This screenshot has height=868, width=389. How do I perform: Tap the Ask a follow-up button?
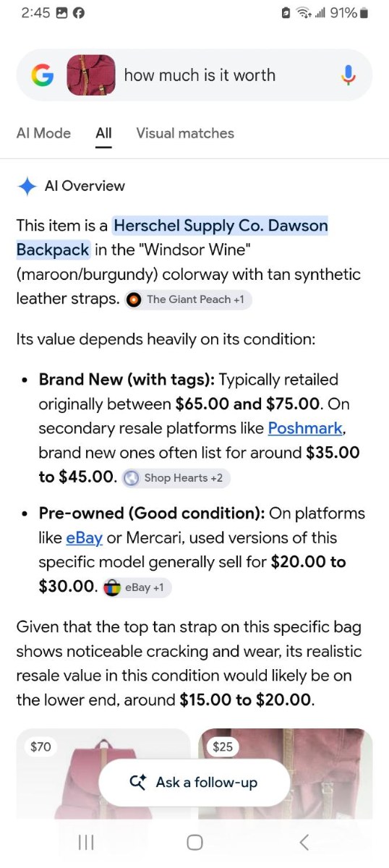[x=194, y=783]
